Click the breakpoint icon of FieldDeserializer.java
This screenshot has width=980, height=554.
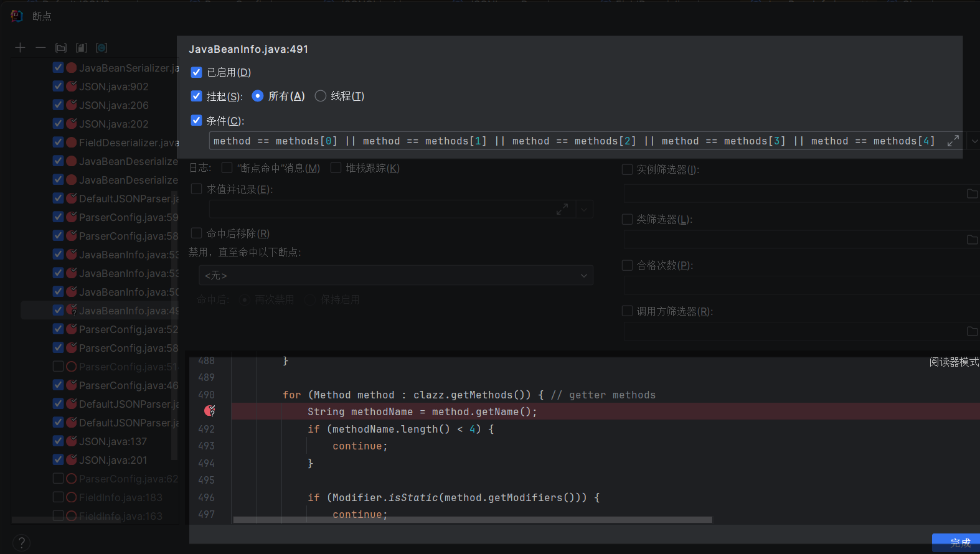(x=72, y=143)
